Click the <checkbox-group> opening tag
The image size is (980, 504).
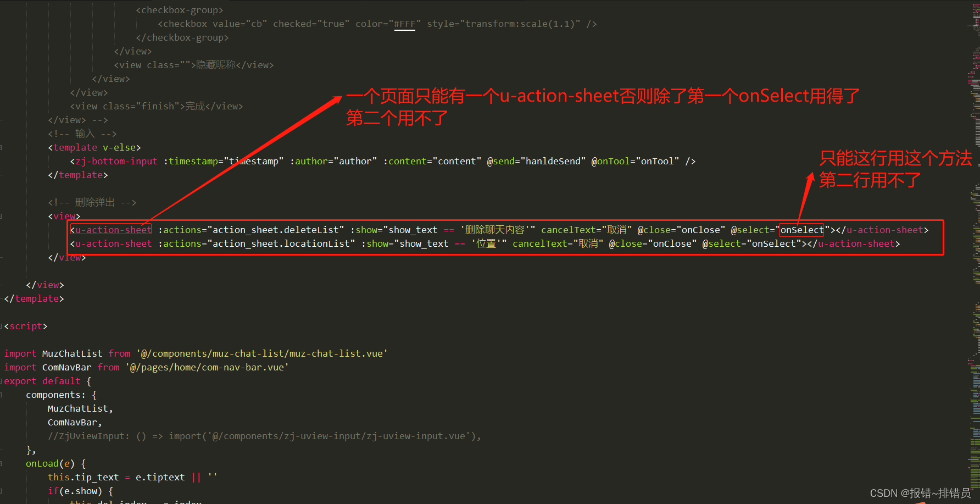tap(179, 9)
